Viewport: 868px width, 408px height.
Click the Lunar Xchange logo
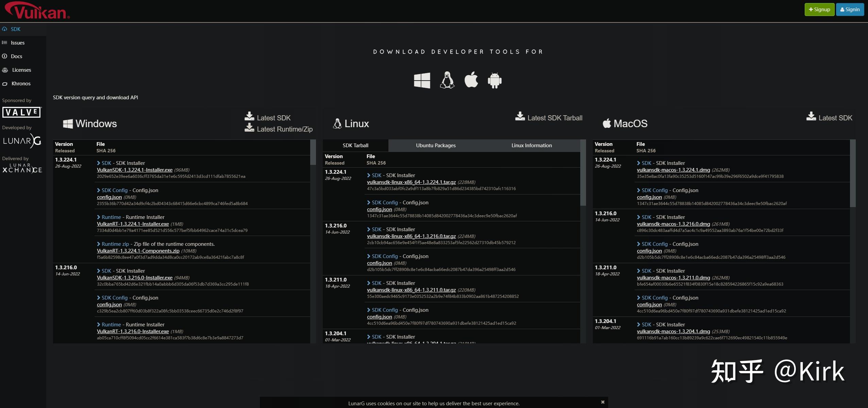click(22, 168)
